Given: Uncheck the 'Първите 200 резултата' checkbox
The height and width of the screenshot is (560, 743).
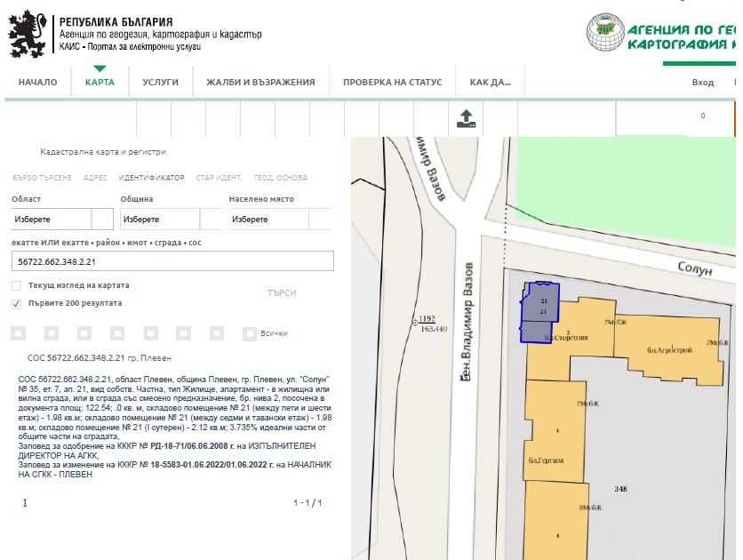Looking at the screenshot, I should pyautogui.click(x=17, y=304).
